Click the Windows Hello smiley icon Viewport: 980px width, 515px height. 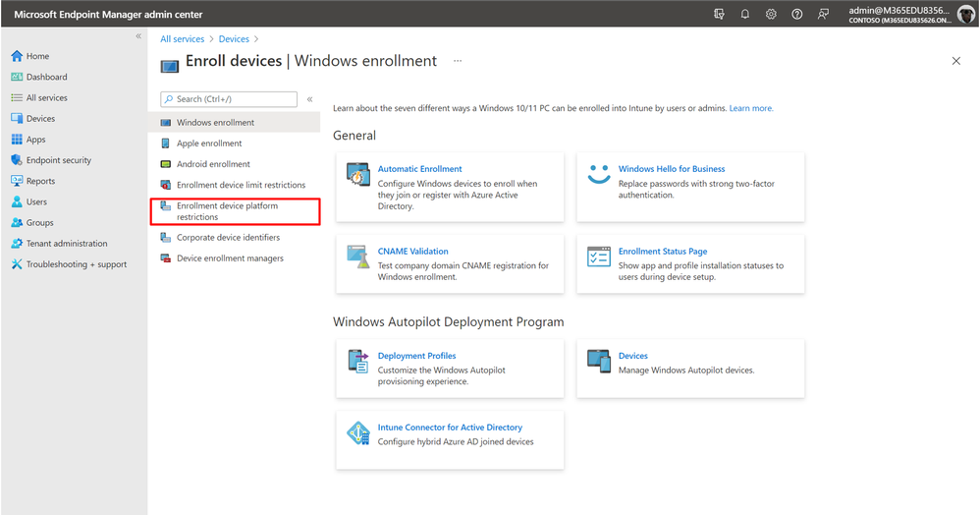pyautogui.click(x=599, y=174)
